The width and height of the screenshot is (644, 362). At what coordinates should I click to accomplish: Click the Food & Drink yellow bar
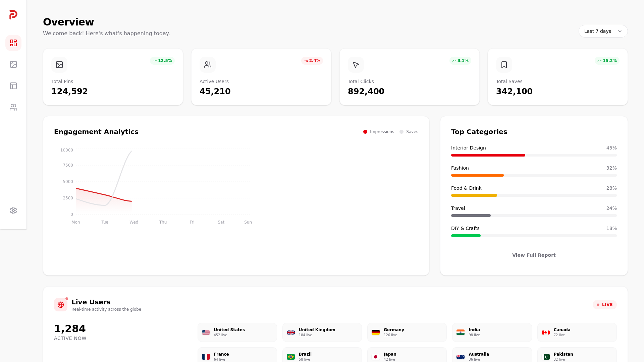(474, 195)
